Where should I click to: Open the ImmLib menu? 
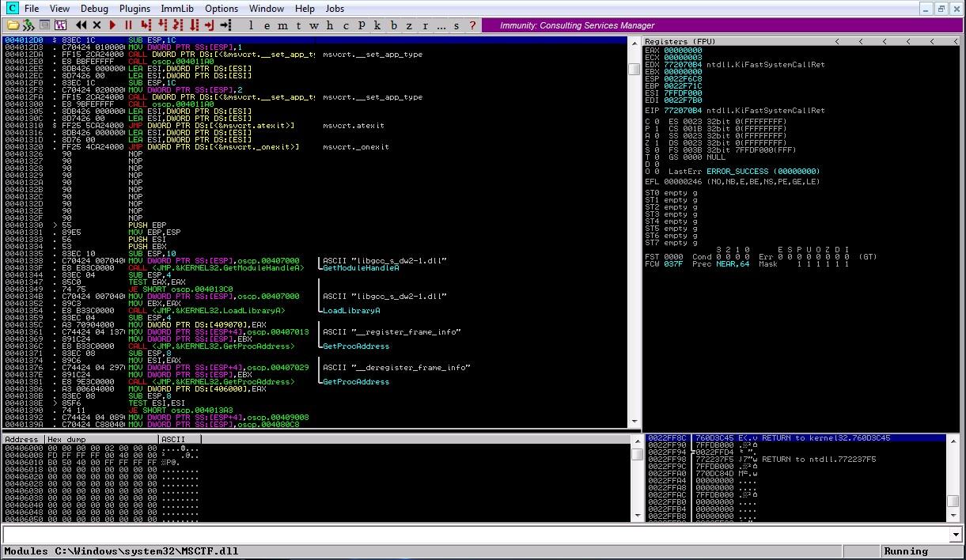click(x=177, y=9)
